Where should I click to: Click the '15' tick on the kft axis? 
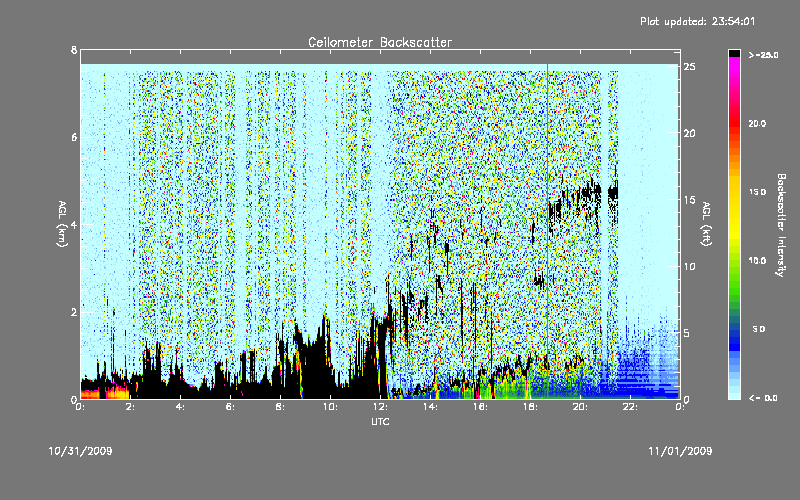[x=689, y=200]
